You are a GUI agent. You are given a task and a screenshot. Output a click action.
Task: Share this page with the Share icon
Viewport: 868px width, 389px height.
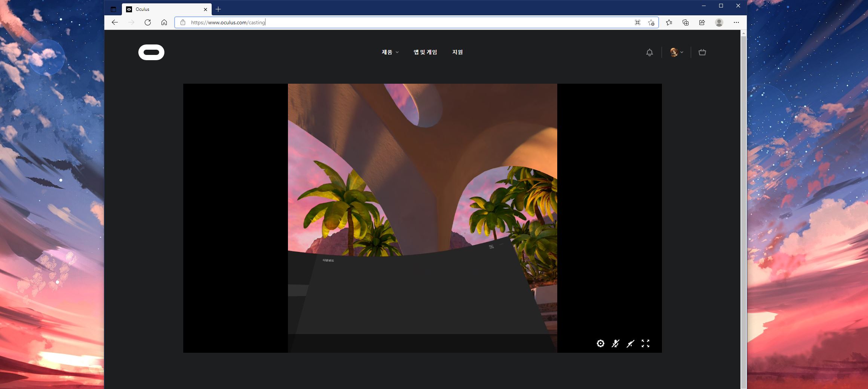tap(702, 22)
